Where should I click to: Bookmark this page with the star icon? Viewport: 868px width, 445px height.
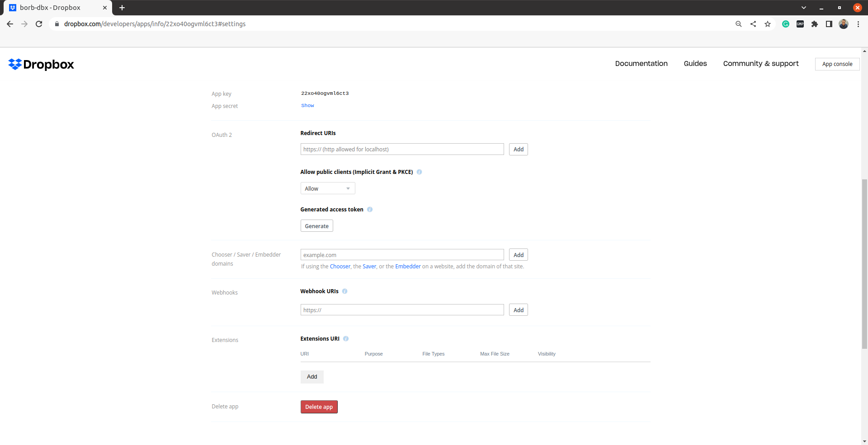[x=768, y=24]
